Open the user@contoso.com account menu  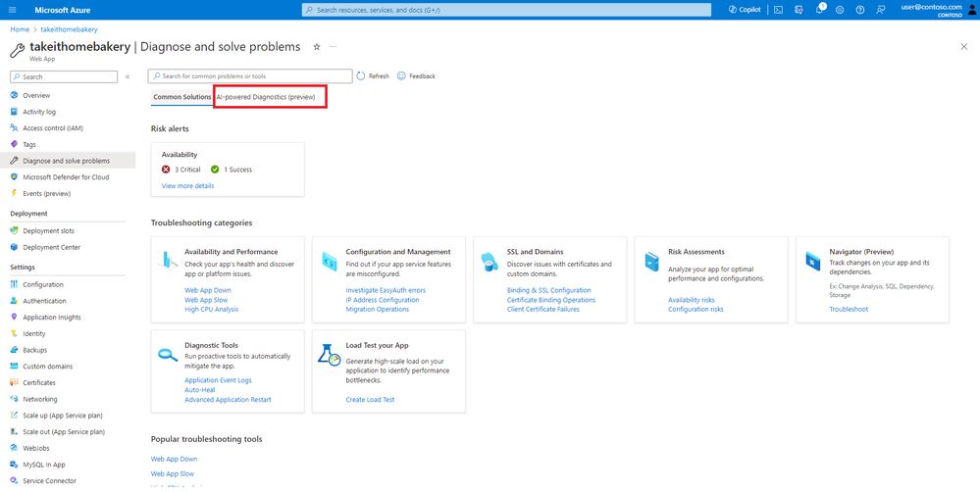[x=937, y=10]
